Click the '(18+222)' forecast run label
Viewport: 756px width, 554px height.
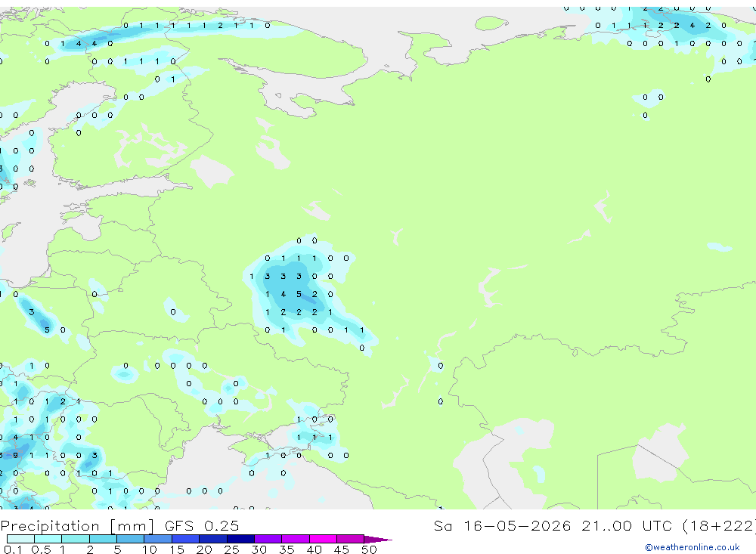(x=718, y=525)
